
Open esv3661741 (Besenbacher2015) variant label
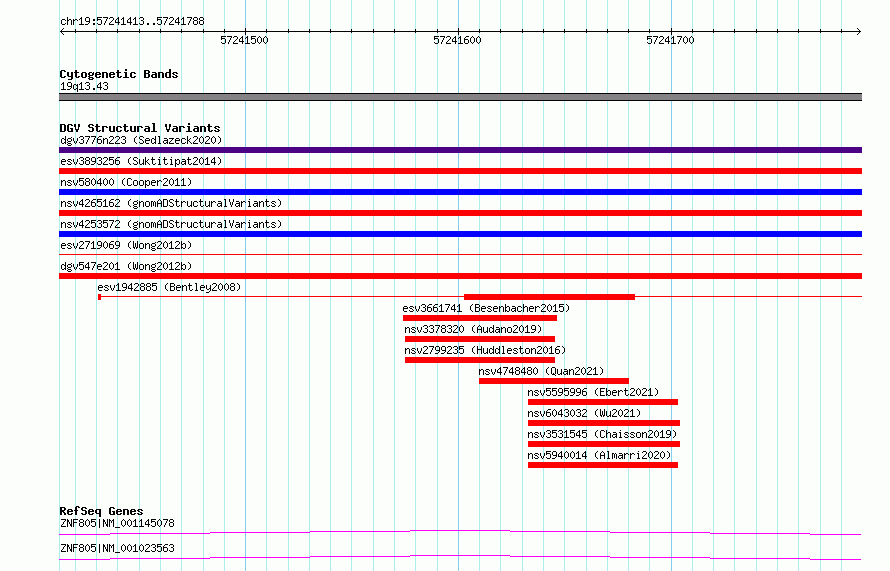tap(486, 308)
